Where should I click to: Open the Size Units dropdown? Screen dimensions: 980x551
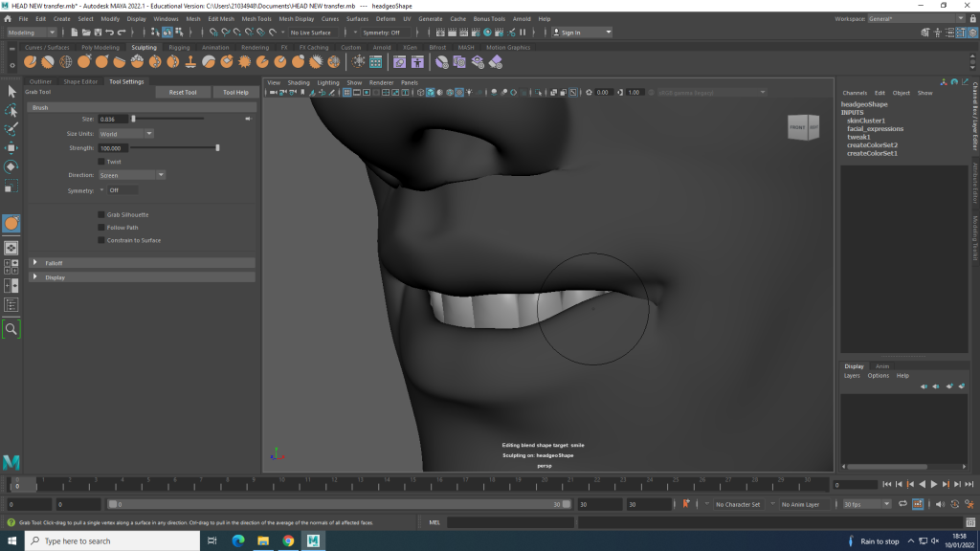[x=125, y=134]
